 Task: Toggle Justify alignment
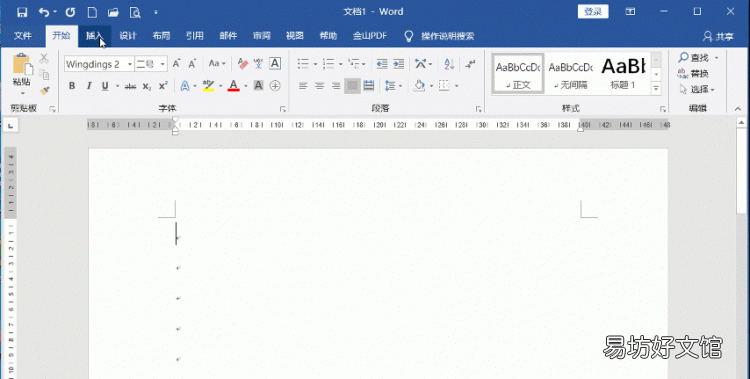[x=352, y=86]
